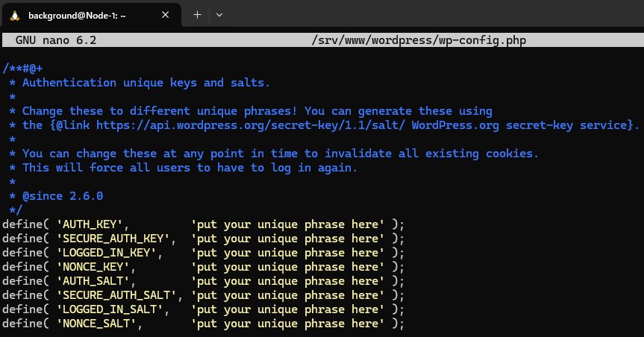Screen dimensions: 644x337
Task: Click the 'SECURE_AUTH_SALT' constant name
Action: pyautogui.click(x=119, y=295)
